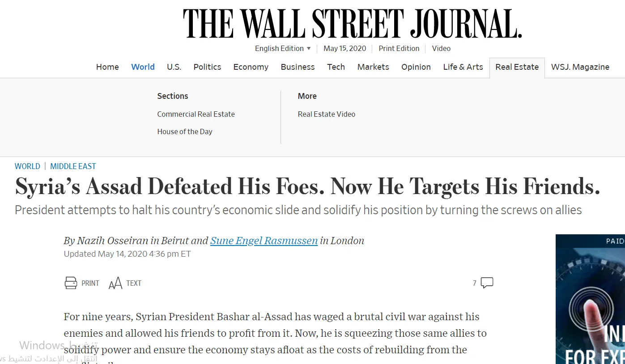Expand the English Edition dropdown
The width and height of the screenshot is (625, 364).
[283, 48]
